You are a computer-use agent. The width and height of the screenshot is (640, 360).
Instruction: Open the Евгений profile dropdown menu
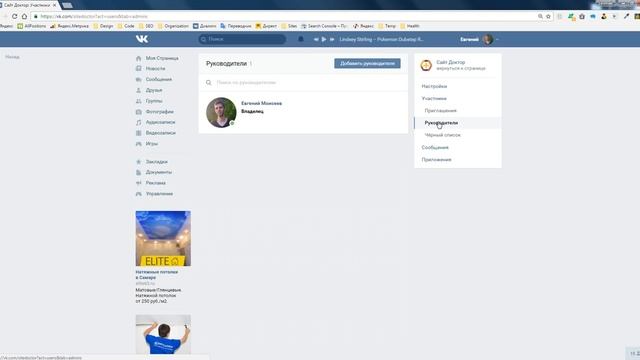pyautogui.click(x=479, y=39)
